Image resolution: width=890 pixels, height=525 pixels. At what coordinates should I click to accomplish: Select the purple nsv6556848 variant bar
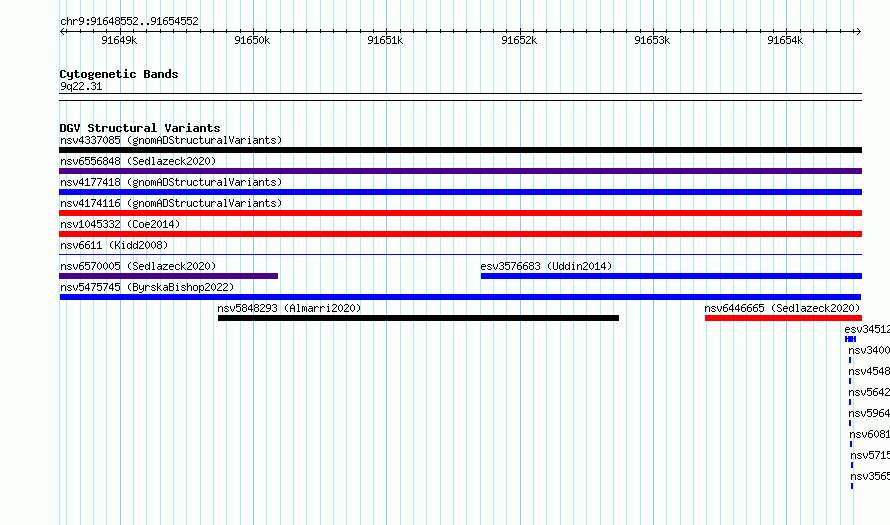pyautogui.click(x=460, y=171)
